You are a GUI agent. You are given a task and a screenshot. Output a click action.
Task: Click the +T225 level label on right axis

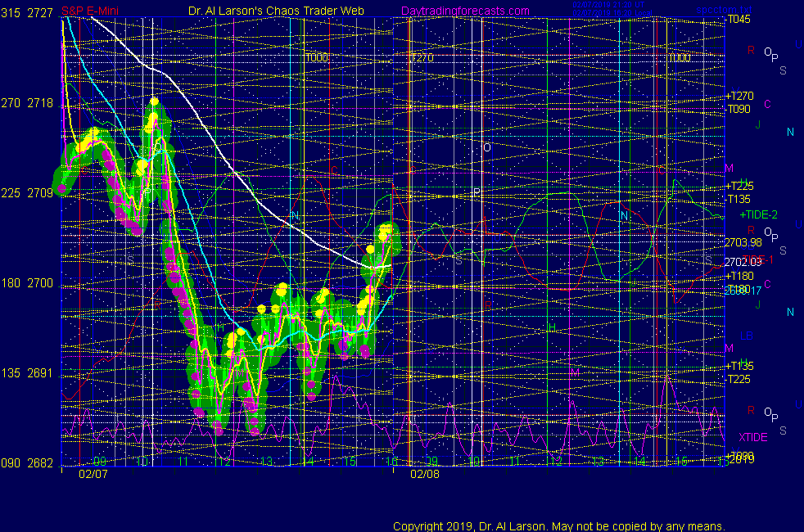point(739,186)
